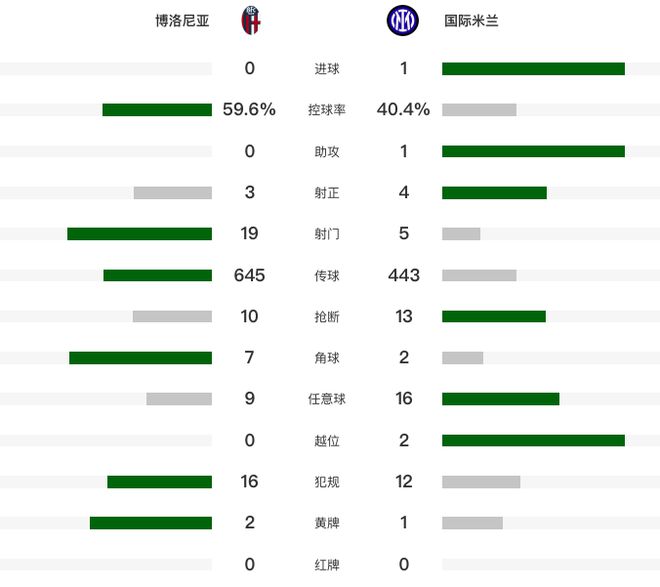Click Inter's green goals bar

point(533,69)
